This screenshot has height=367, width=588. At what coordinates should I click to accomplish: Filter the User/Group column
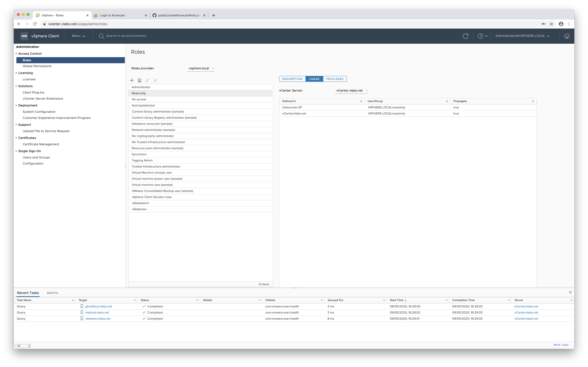click(447, 101)
